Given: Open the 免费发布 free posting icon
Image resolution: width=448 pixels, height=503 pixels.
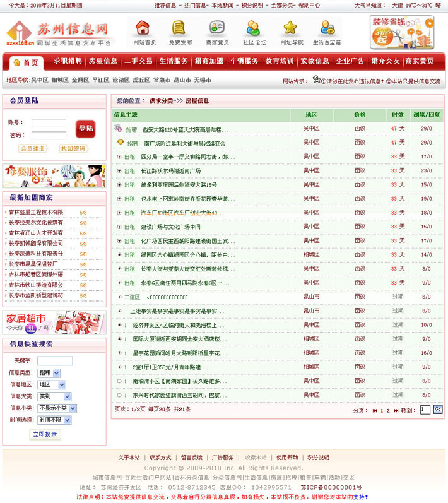Looking at the screenshot, I should 180,28.
